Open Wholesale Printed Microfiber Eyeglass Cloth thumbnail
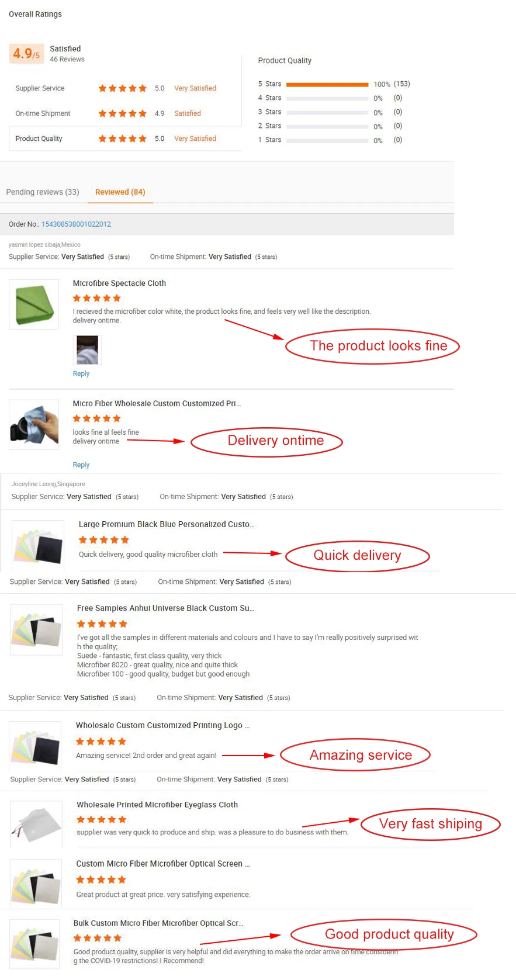The height and width of the screenshot is (980, 516). tap(36, 824)
